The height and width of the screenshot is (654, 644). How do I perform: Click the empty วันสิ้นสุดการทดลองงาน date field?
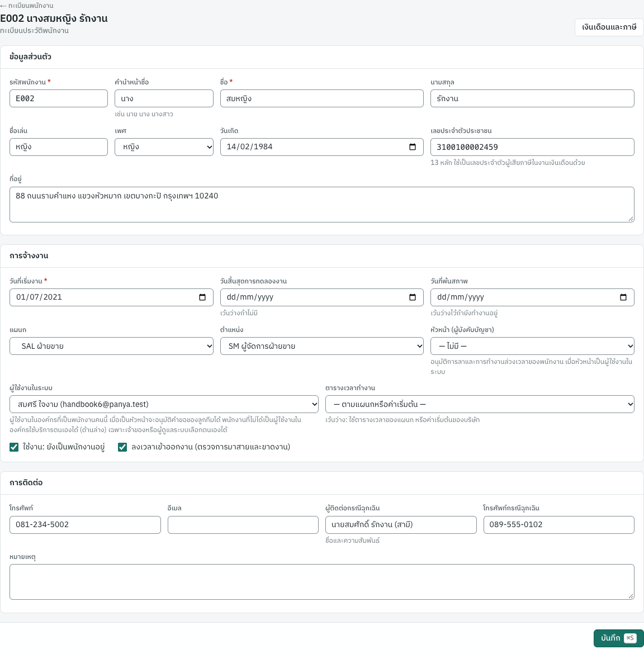[x=321, y=297]
